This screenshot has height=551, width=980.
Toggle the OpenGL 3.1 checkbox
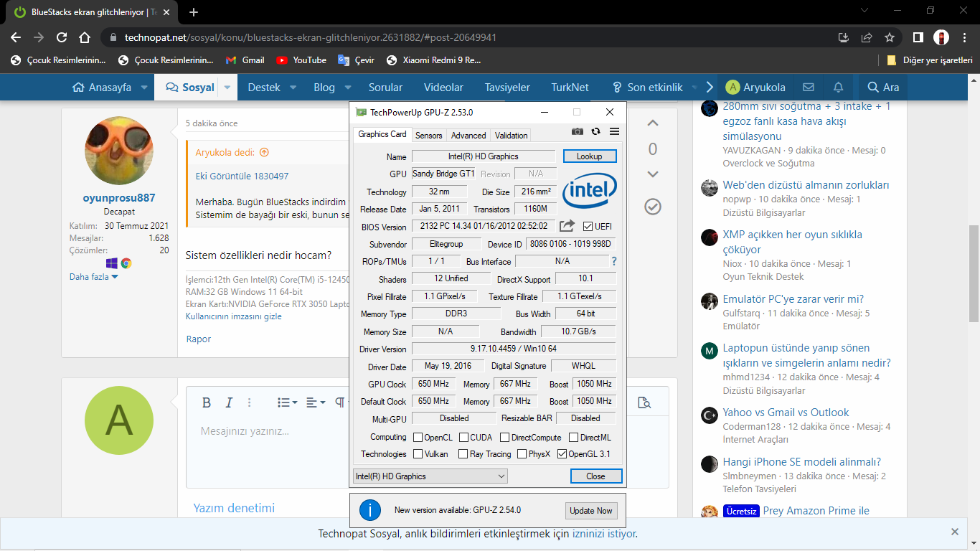562,454
